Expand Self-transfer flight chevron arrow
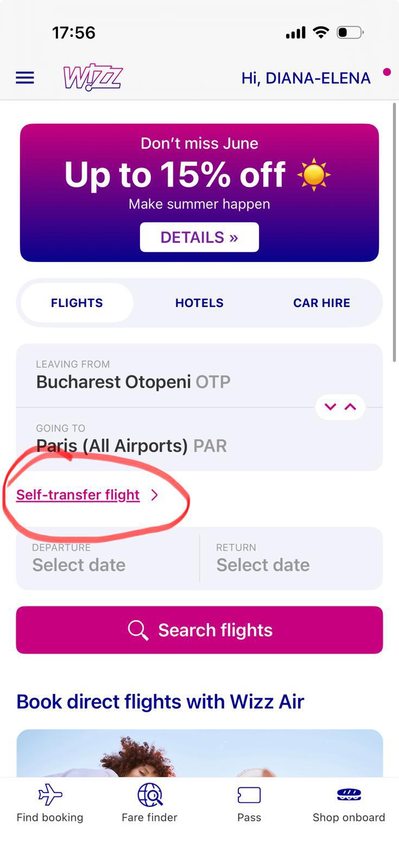 (155, 495)
